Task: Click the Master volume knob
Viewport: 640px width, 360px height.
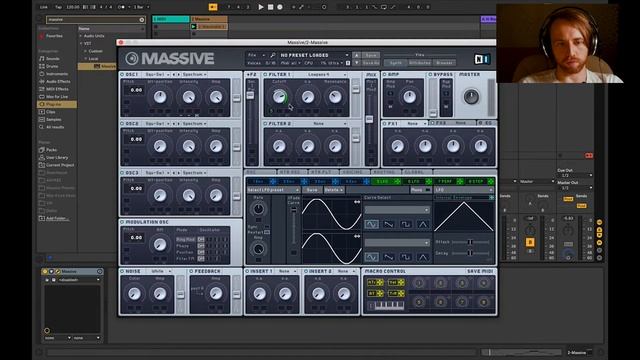Action: pyautogui.click(x=471, y=97)
